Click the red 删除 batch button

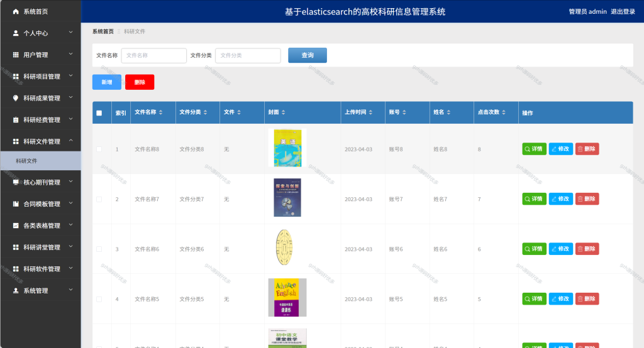(140, 82)
